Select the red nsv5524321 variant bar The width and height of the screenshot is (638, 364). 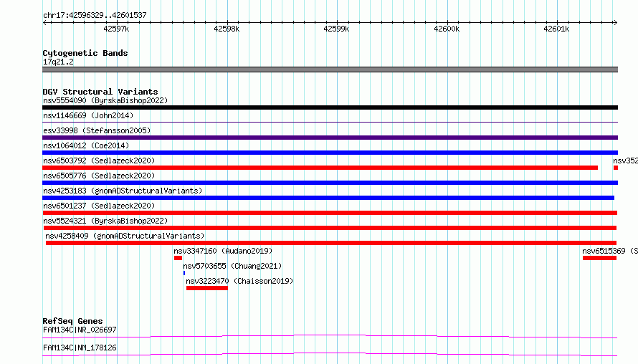coord(330,228)
